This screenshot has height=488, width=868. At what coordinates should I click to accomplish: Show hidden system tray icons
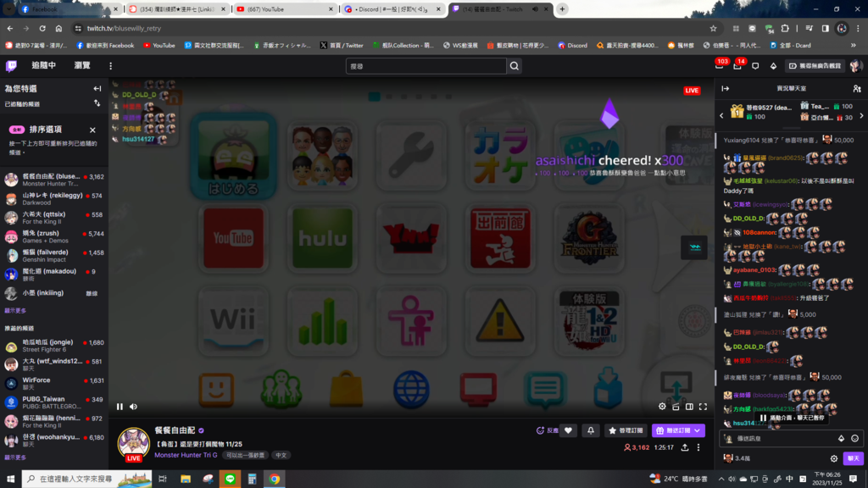pyautogui.click(x=721, y=479)
